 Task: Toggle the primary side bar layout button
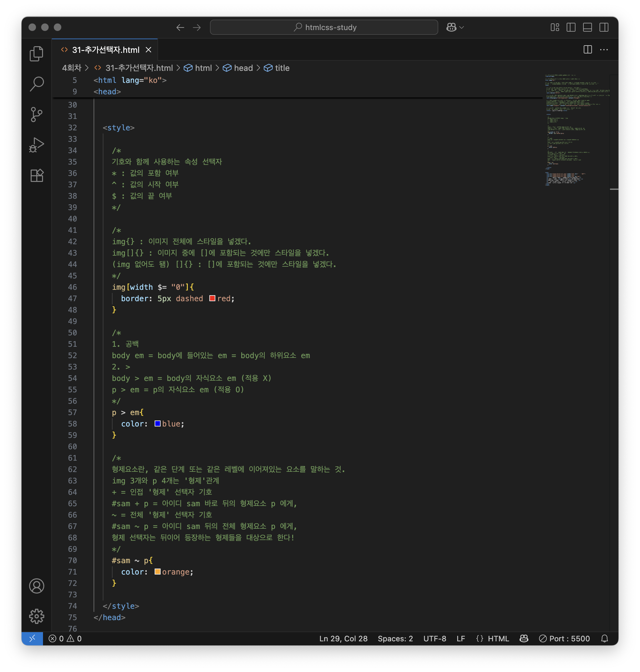tap(571, 27)
